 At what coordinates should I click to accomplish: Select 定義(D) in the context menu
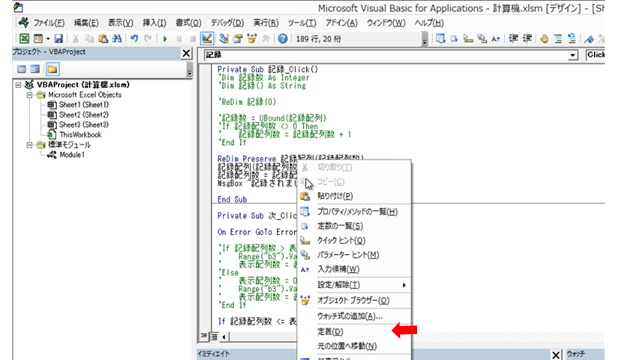click(x=330, y=331)
